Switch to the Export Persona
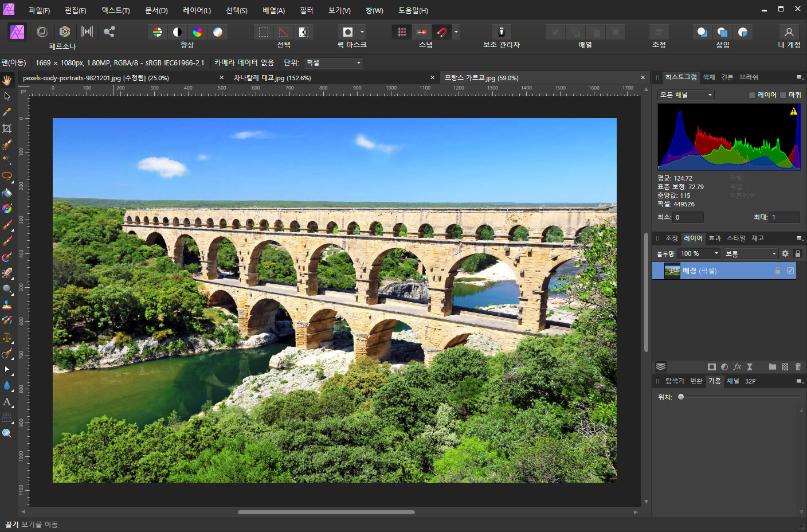Screen dimensions: 807x532 (109, 32)
